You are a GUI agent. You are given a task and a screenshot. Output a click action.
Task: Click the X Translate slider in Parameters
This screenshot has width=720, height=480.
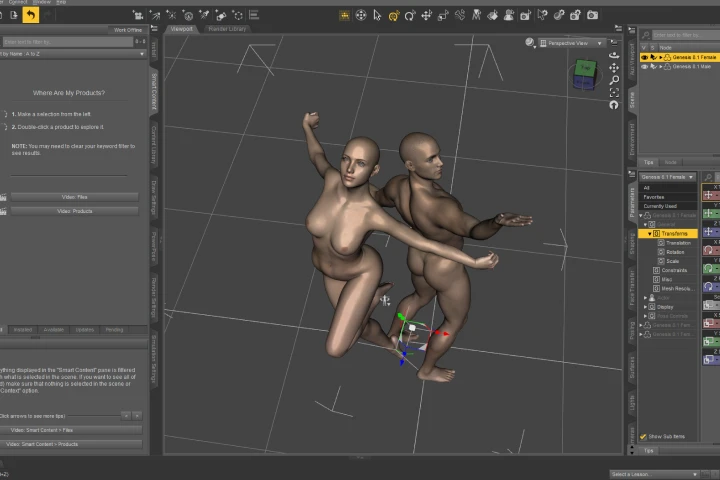[711, 195]
